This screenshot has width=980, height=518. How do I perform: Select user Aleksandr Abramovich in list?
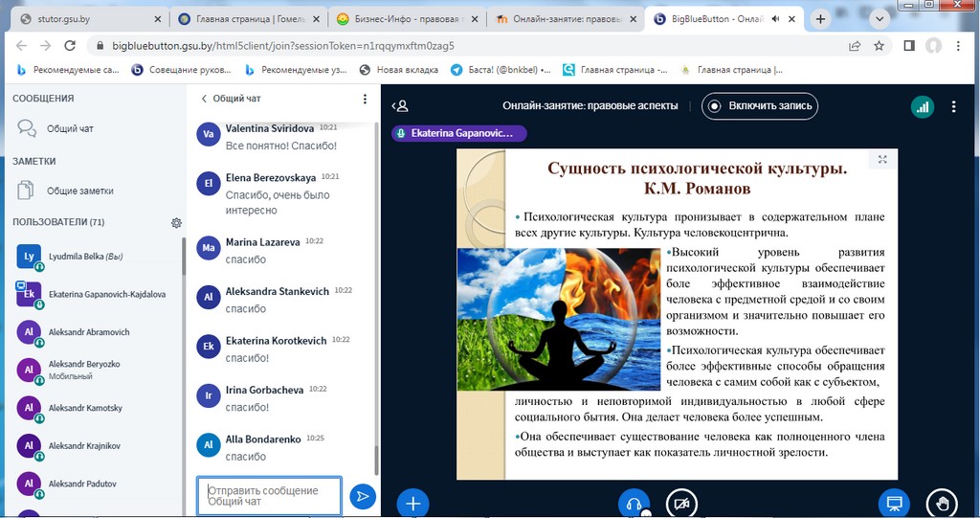89,332
